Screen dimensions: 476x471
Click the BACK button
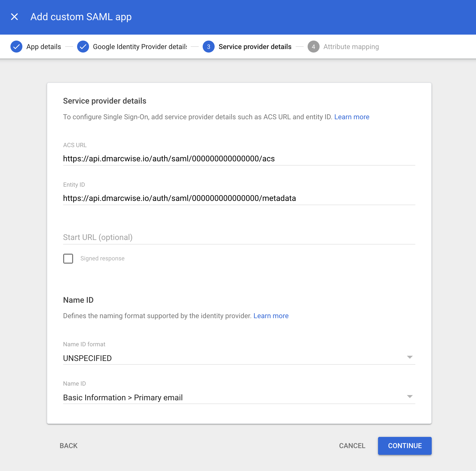(68, 446)
